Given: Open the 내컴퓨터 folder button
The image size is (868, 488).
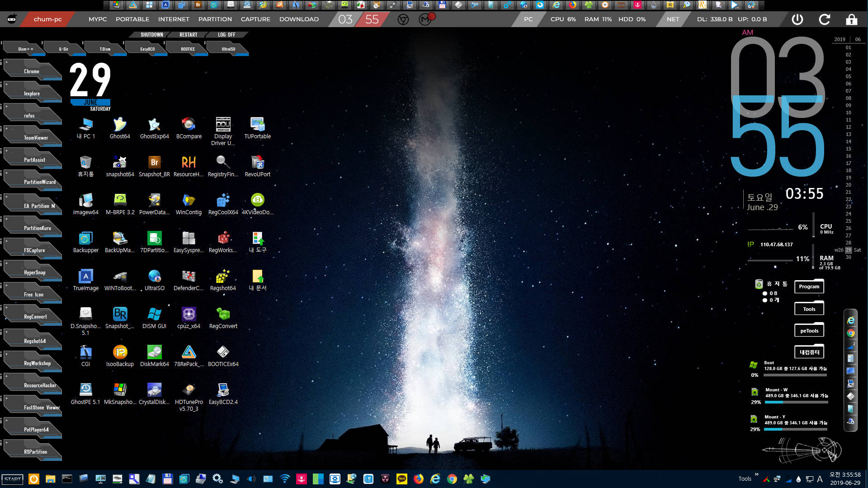Looking at the screenshot, I should [x=809, y=352].
